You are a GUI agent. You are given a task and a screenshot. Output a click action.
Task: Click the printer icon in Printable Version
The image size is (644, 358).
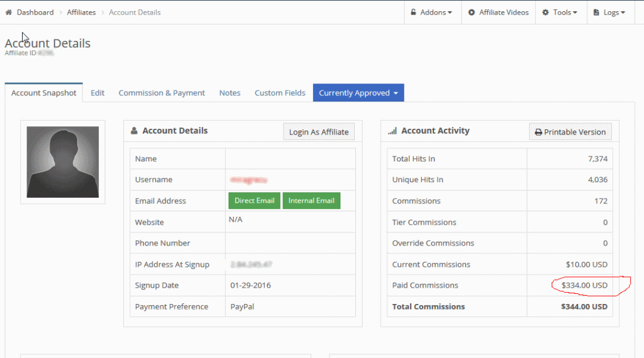[538, 133]
